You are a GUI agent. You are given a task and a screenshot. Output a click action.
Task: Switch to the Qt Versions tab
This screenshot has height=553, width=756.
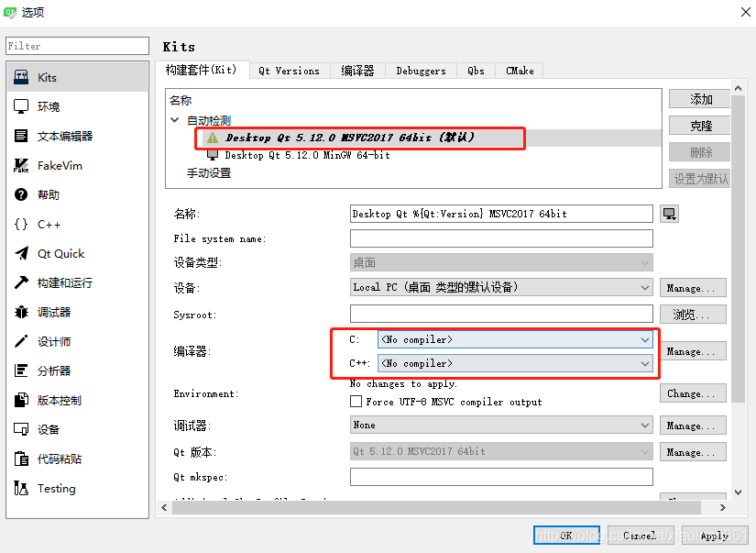coord(289,71)
